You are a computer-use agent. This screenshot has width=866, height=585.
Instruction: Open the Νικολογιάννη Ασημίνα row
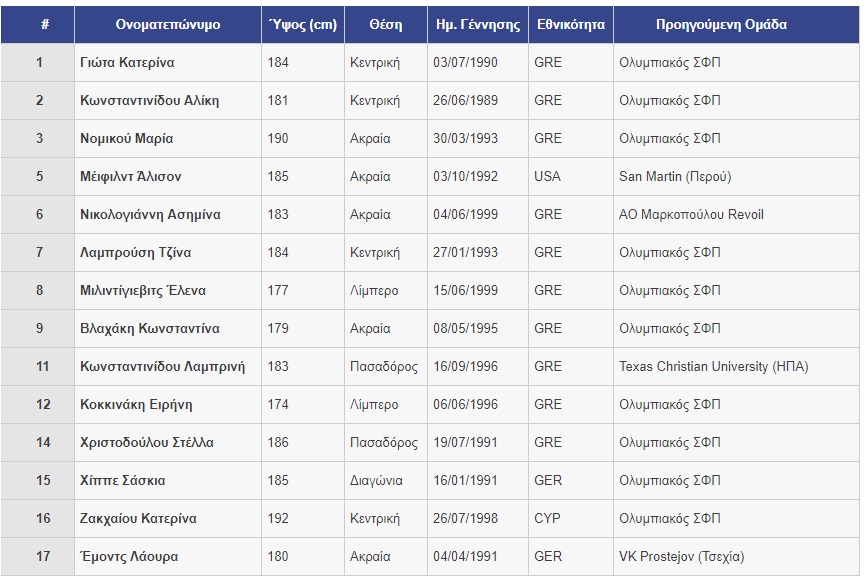click(430, 214)
